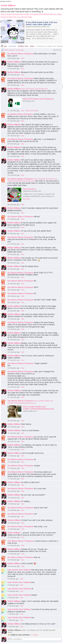Toggle Unfollow Post
The width and height of the screenshot is (63, 644).
(23, 46)
